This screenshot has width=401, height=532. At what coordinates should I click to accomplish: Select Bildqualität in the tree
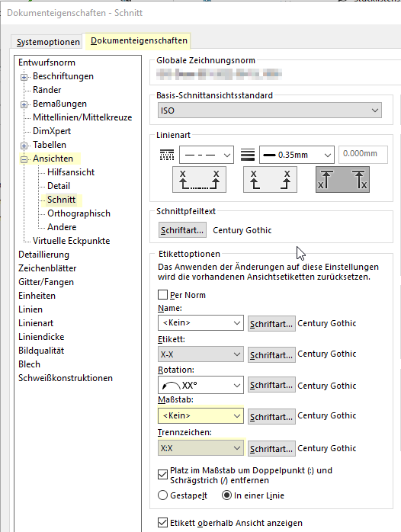(x=41, y=351)
